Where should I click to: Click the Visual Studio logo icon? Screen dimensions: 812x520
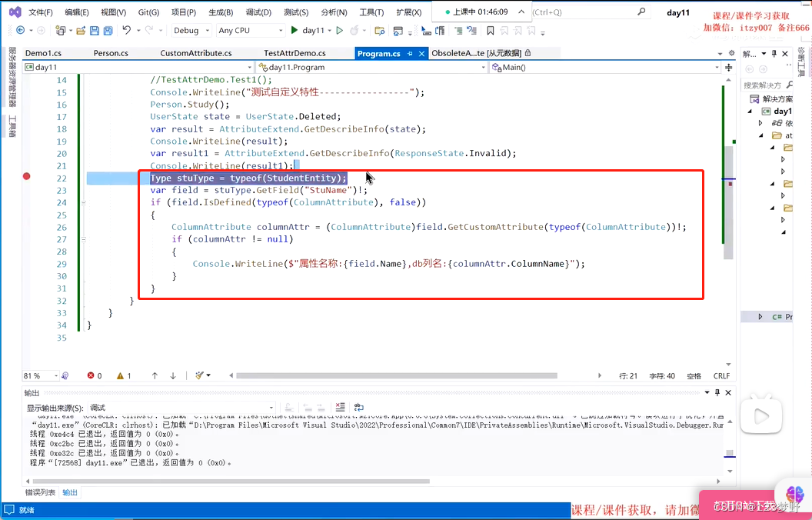[x=15, y=12]
